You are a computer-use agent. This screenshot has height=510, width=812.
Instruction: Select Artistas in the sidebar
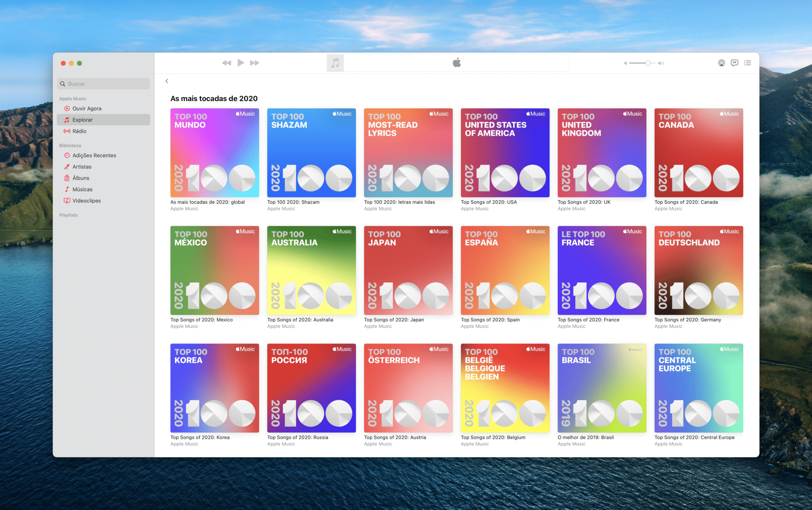pos(82,167)
